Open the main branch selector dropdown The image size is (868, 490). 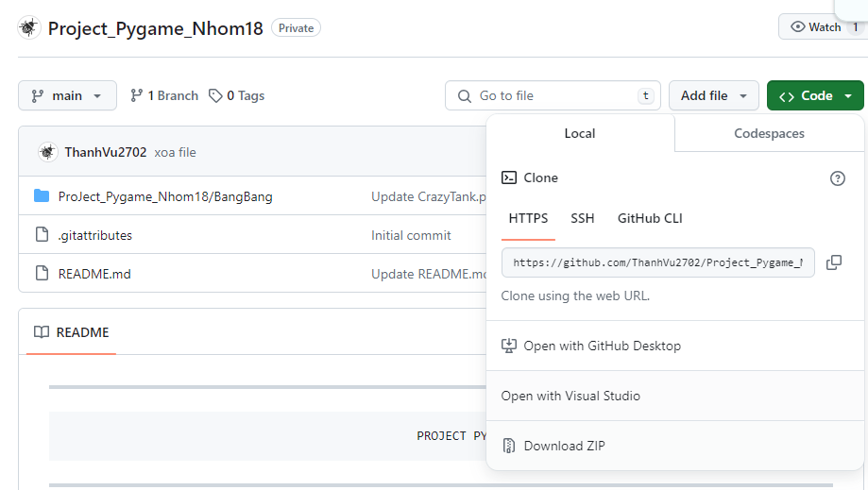click(x=67, y=95)
